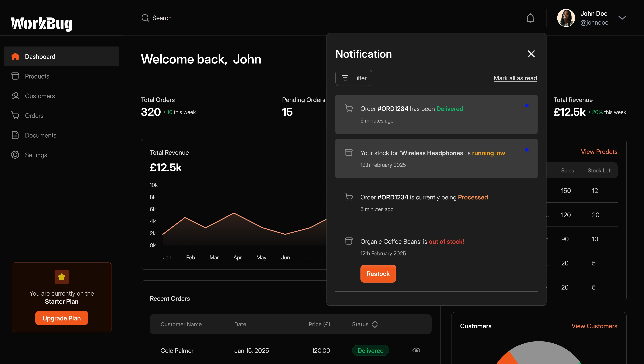This screenshot has height=364, width=644.
Task: Click Mark all as read
Action: tap(515, 78)
